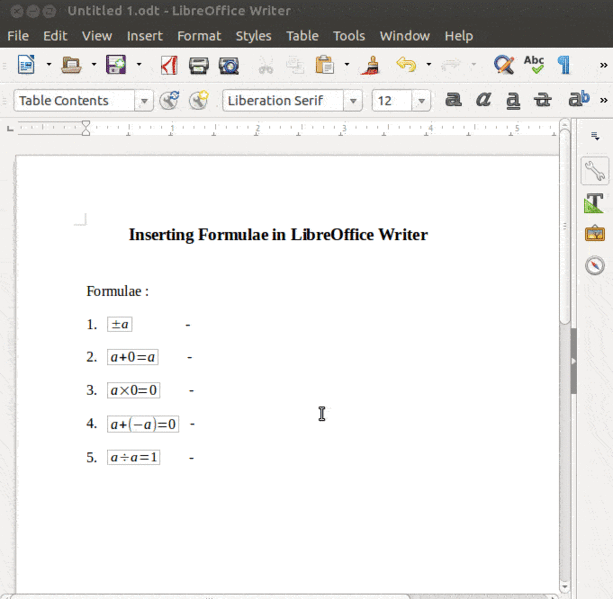The width and height of the screenshot is (613, 599).
Task: Click the Undo arrow icon
Action: click(406, 65)
